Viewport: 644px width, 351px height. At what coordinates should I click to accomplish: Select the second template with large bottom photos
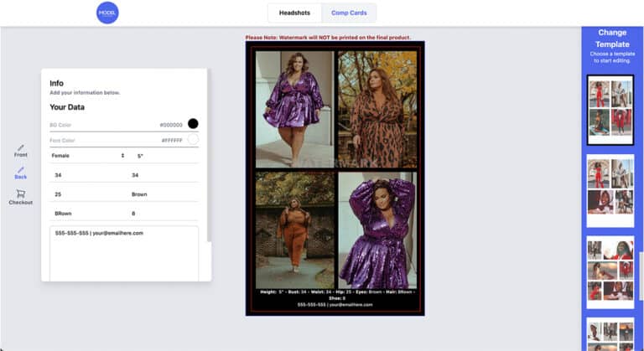point(610,190)
